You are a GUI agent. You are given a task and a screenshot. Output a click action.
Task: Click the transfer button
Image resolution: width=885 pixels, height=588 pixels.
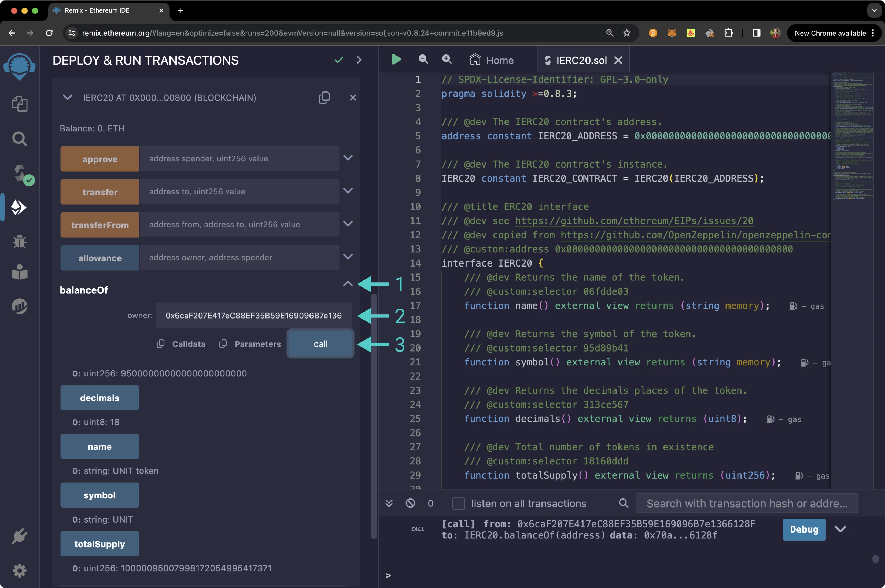[x=100, y=192]
